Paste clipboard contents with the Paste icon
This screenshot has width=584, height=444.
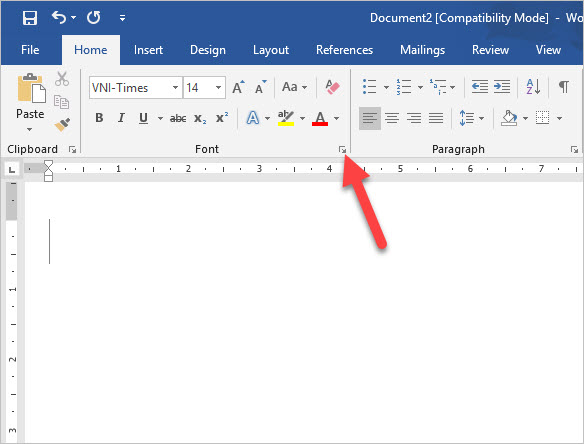click(31, 88)
